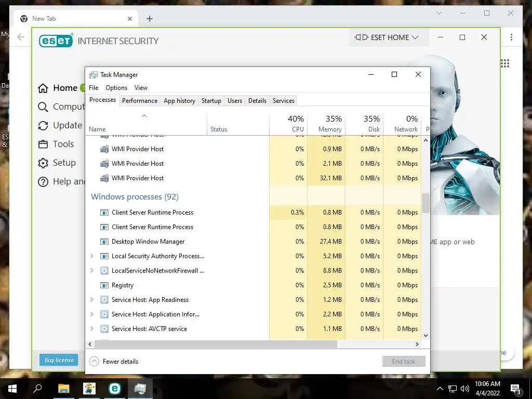Expand Service Host: AVCTP service group
Viewport: 532px width, 399px height.
[x=91, y=329]
